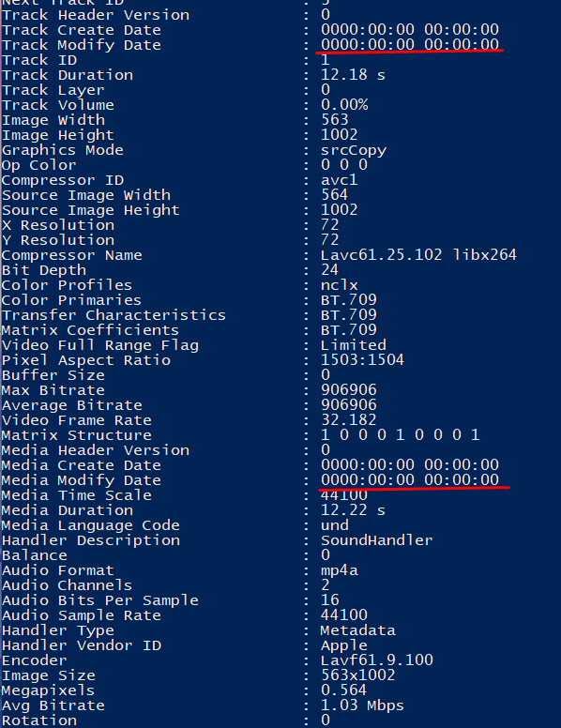
Task: Click the Track Duration value 12.18 s
Action: pos(353,75)
